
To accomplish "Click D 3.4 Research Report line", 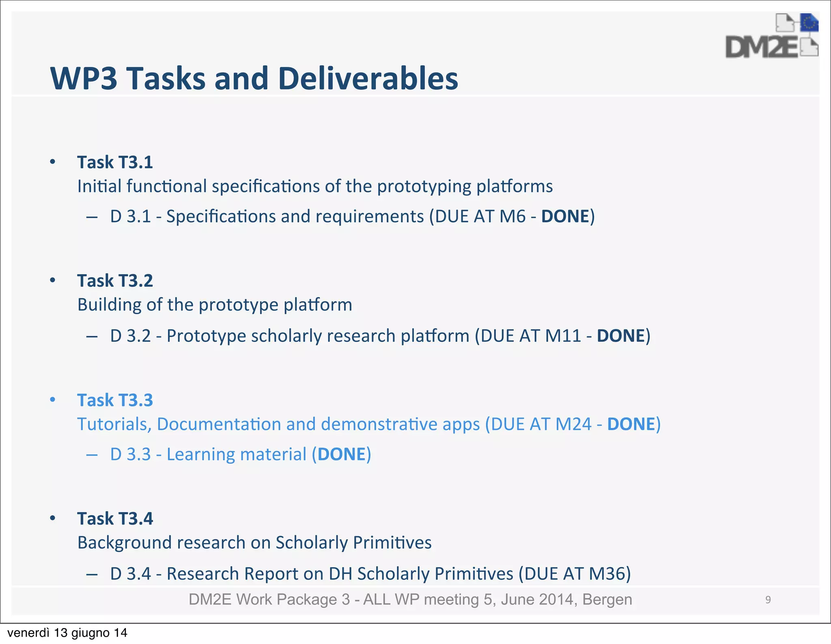I will (x=370, y=574).
